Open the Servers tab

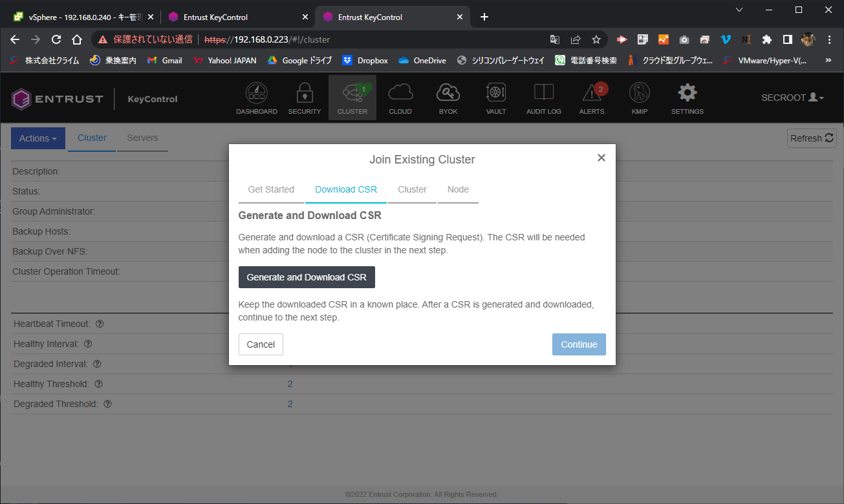click(142, 138)
